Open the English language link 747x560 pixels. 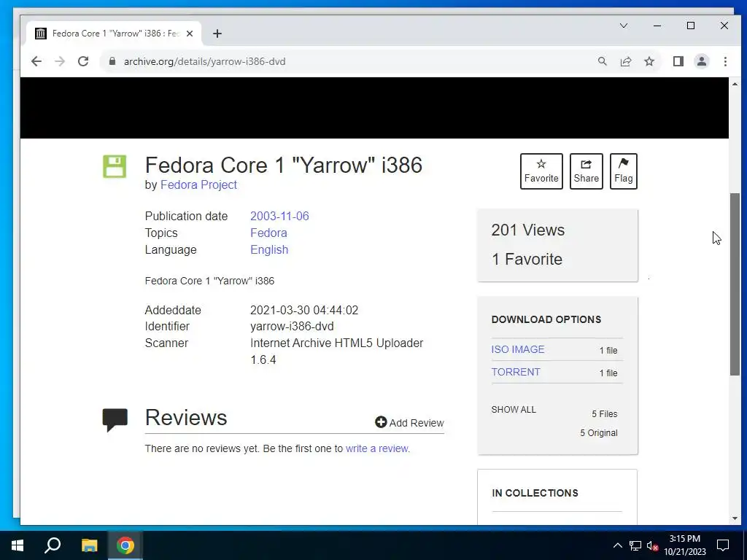(269, 249)
